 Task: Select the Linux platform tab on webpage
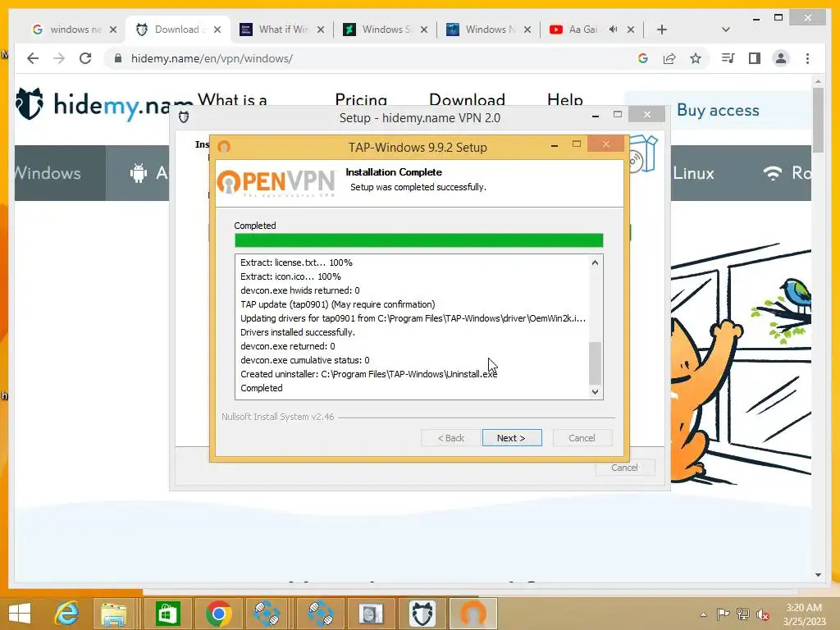(693, 173)
